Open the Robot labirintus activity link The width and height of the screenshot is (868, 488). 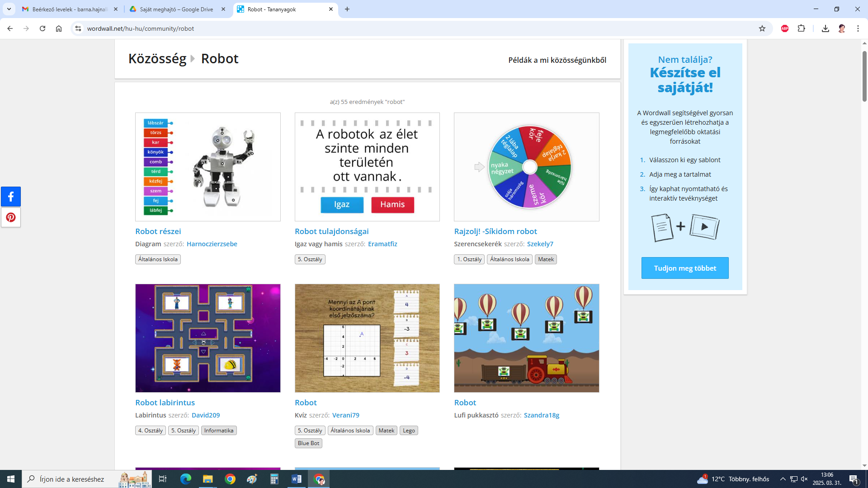point(165,402)
